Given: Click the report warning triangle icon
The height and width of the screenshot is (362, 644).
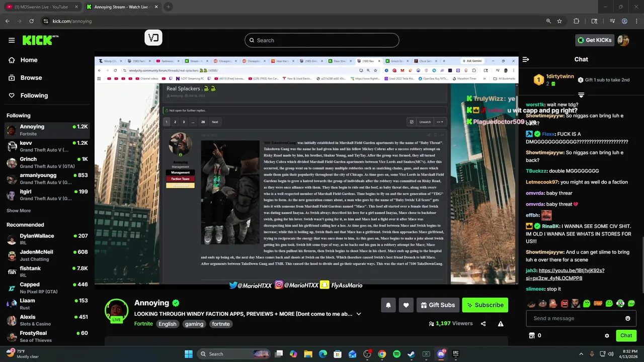Looking at the screenshot, I should pyautogui.click(x=501, y=324).
